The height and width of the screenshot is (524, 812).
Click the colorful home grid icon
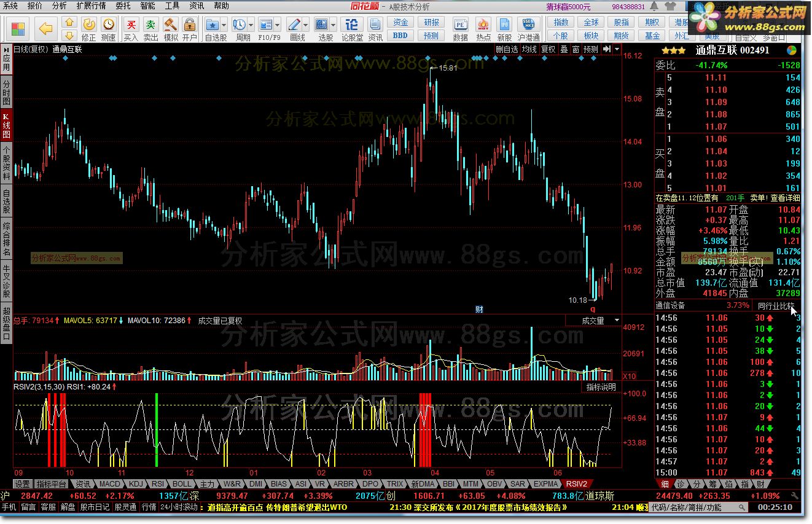pos(18,29)
